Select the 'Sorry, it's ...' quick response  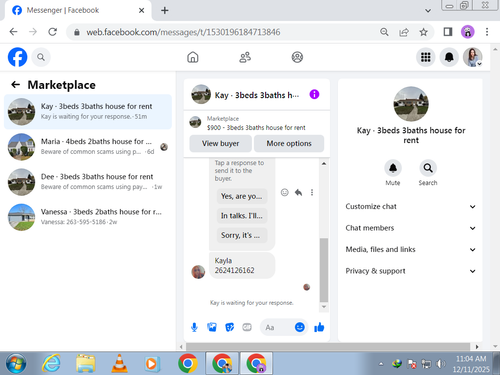242,235
